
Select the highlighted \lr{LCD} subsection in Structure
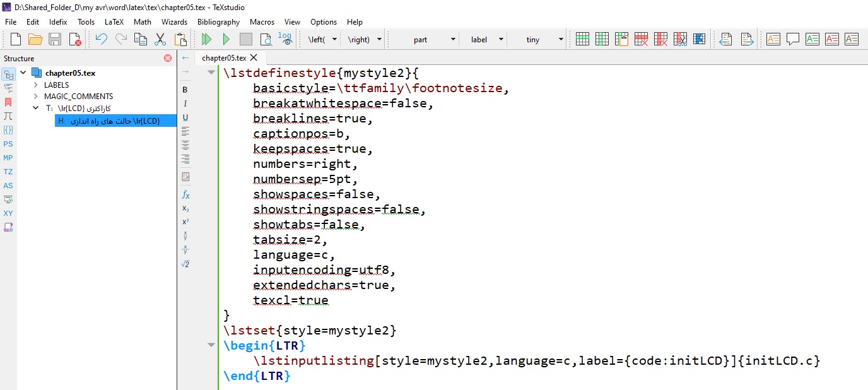[115, 121]
